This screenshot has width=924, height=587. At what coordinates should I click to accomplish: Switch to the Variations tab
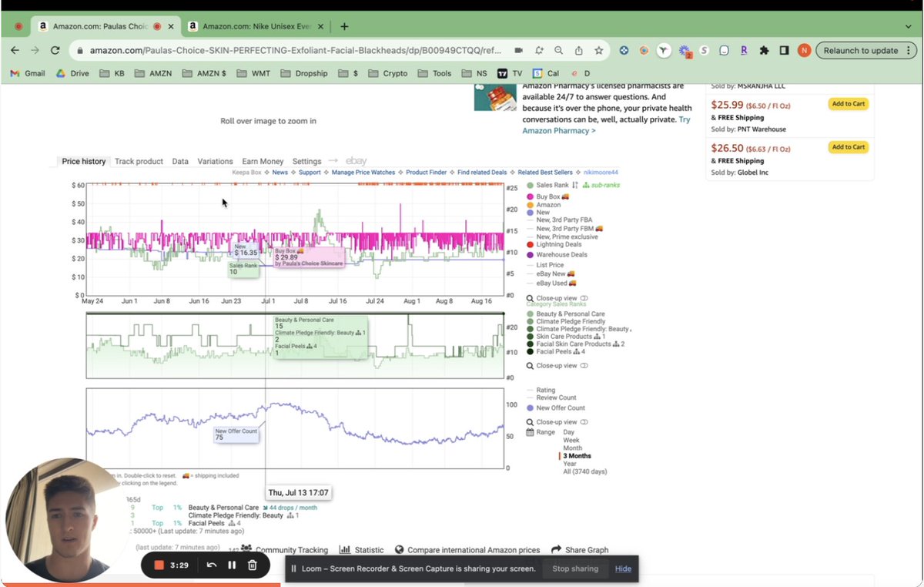tap(215, 161)
